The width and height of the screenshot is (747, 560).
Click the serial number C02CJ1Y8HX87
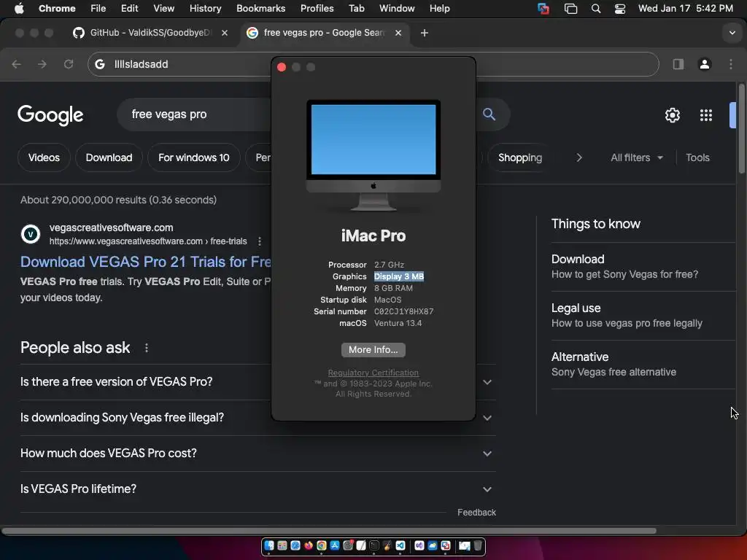click(403, 311)
